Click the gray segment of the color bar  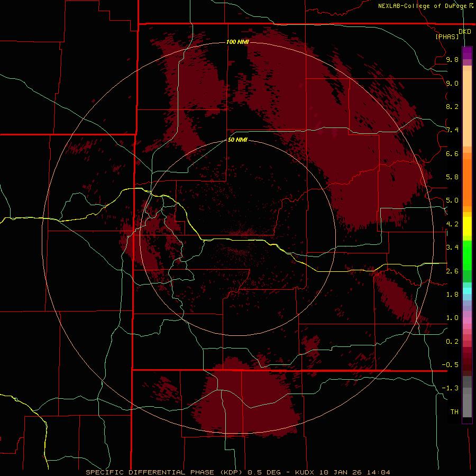pos(467,398)
